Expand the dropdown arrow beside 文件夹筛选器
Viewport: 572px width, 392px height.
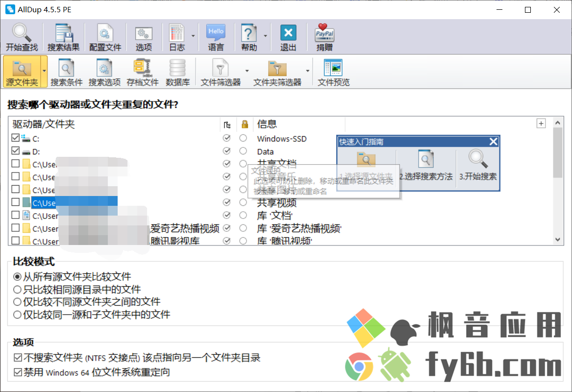(x=307, y=71)
